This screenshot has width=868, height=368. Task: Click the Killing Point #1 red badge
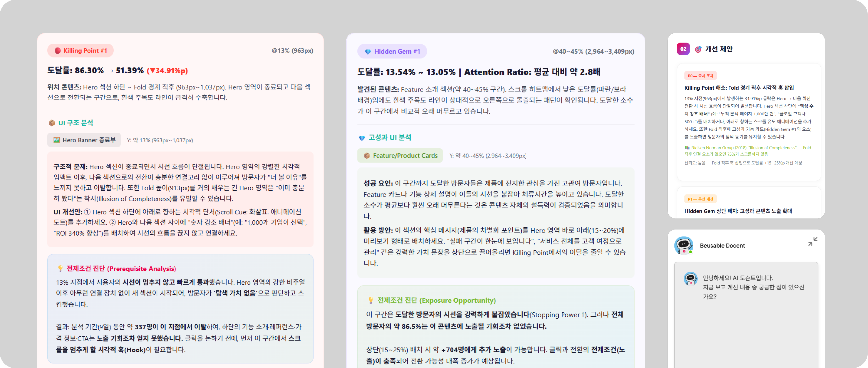coord(81,50)
